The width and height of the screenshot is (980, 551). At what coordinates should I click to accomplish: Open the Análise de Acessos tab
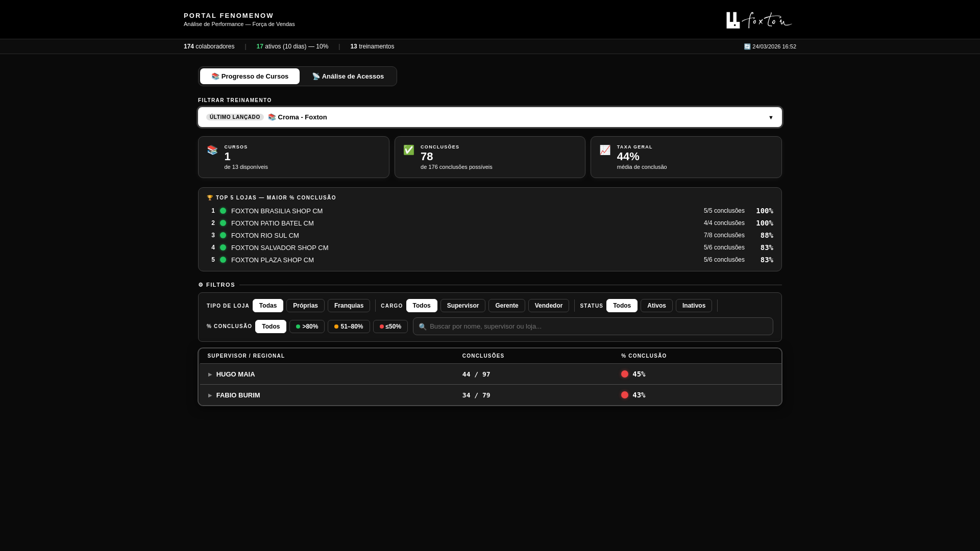[348, 77]
